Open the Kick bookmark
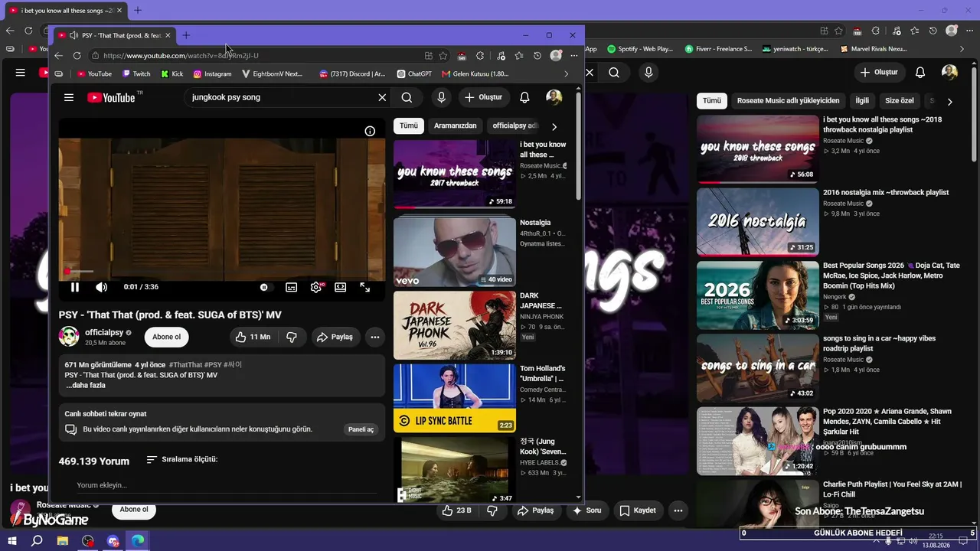This screenshot has height=551, width=980. tap(171, 74)
